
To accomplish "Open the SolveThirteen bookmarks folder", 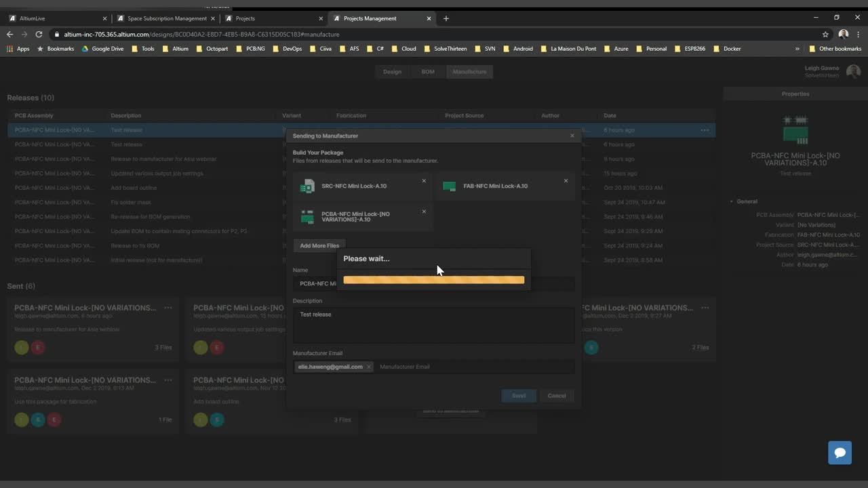I will 445,49.
